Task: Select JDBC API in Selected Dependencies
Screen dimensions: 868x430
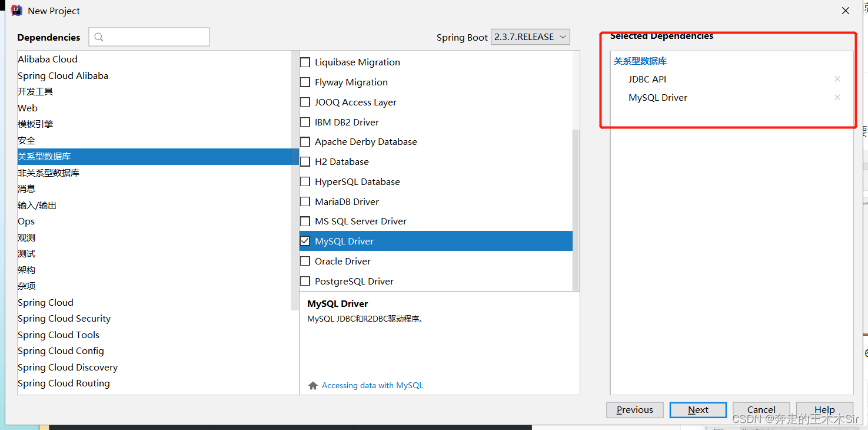Action: click(647, 79)
